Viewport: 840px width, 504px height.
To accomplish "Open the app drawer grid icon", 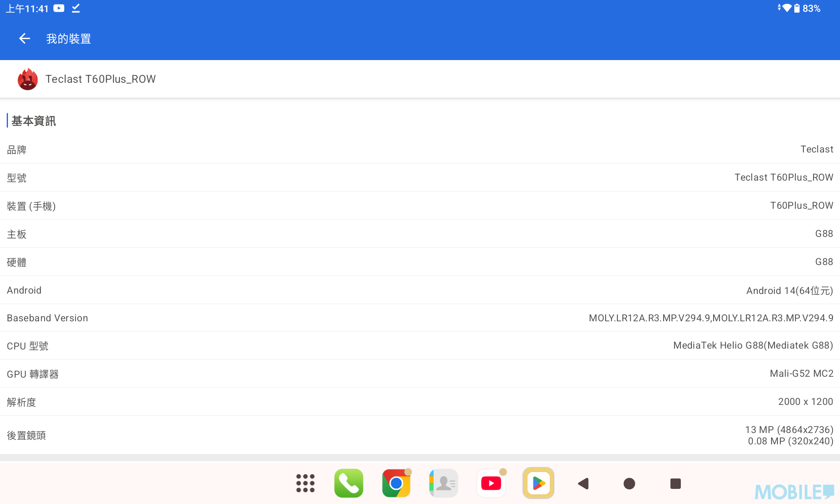I will (x=305, y=483).
